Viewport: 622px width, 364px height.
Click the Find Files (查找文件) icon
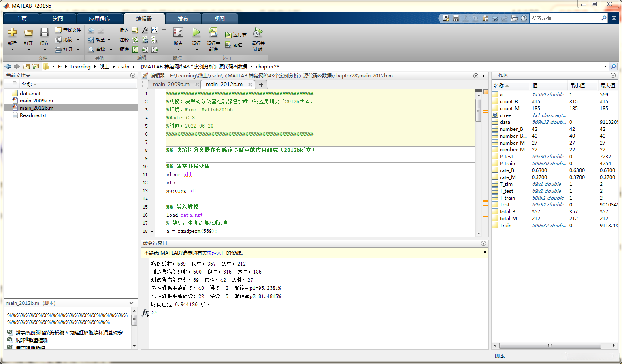click(x=59, y=30)
